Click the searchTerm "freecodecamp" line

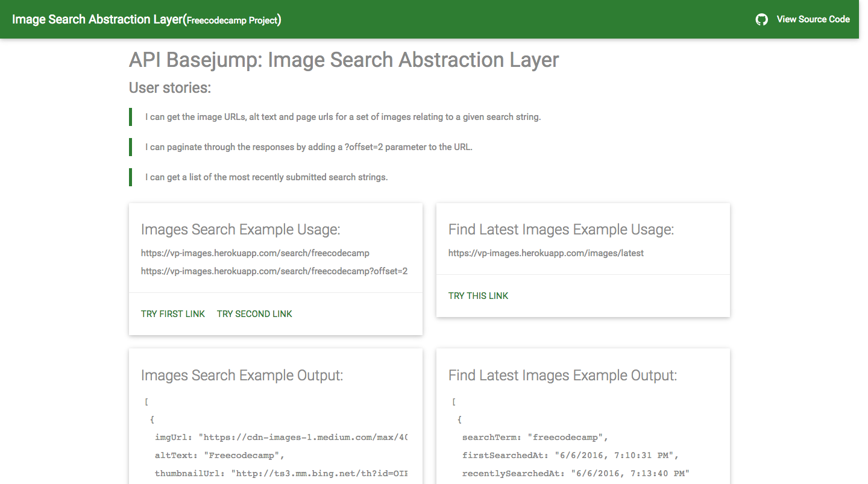pyautogui.click(x=535, y=438)
